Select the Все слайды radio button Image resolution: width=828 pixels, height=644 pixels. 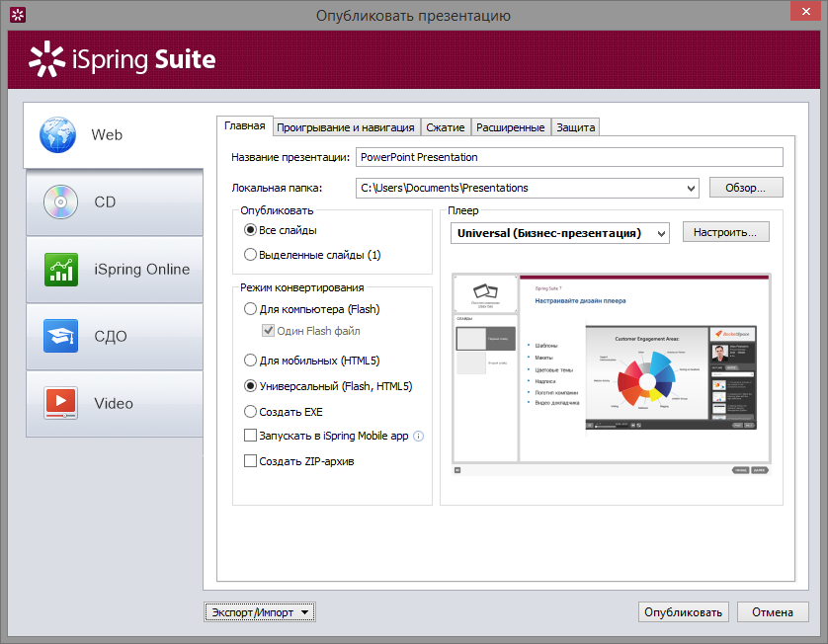click(250, 230)
